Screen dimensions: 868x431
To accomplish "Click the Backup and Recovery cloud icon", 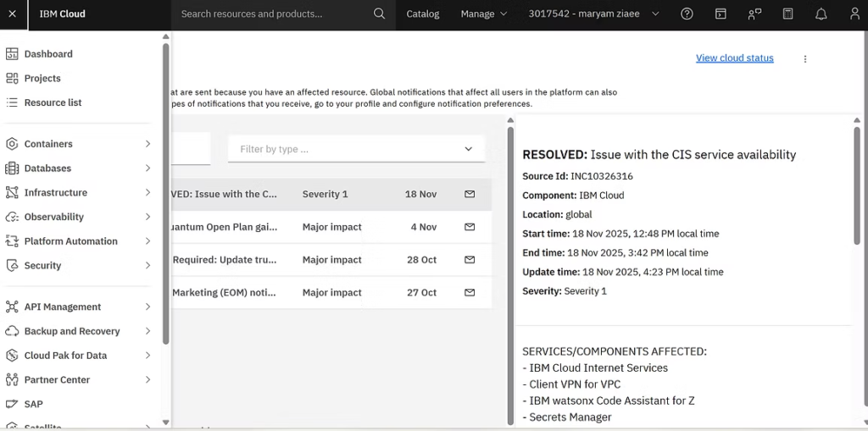I will (x=12, y=331).
